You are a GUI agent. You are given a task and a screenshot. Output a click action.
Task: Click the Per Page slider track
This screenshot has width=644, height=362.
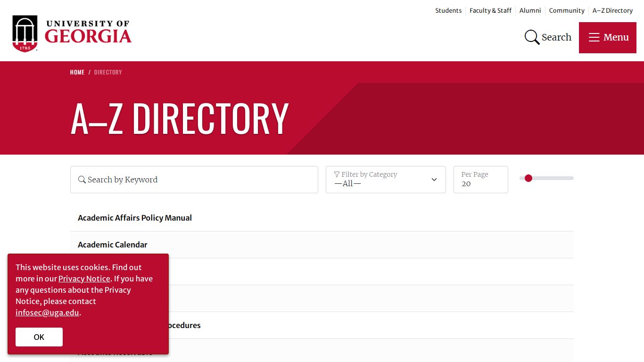click(x=546, y=178)
